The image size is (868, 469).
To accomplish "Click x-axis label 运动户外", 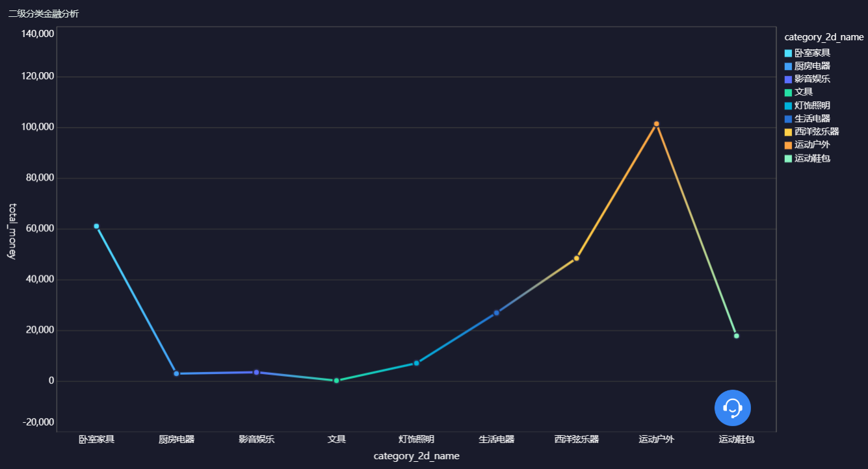I will click(x=656, y=439).
